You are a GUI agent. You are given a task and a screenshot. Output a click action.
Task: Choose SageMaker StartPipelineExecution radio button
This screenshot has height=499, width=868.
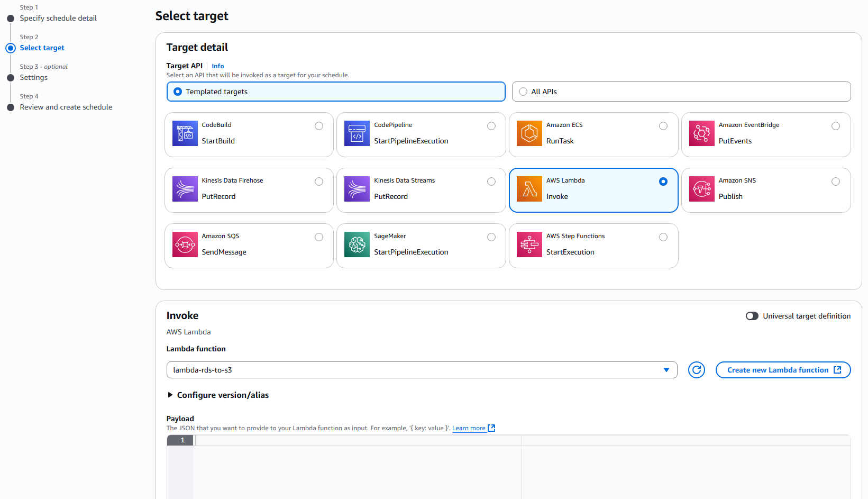tap(491, 237)
